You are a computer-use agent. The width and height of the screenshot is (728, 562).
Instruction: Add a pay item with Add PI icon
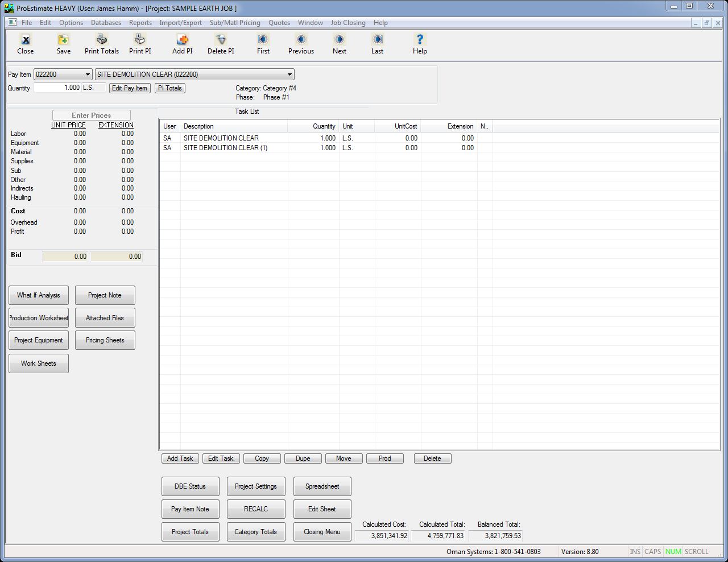[183, 40]
